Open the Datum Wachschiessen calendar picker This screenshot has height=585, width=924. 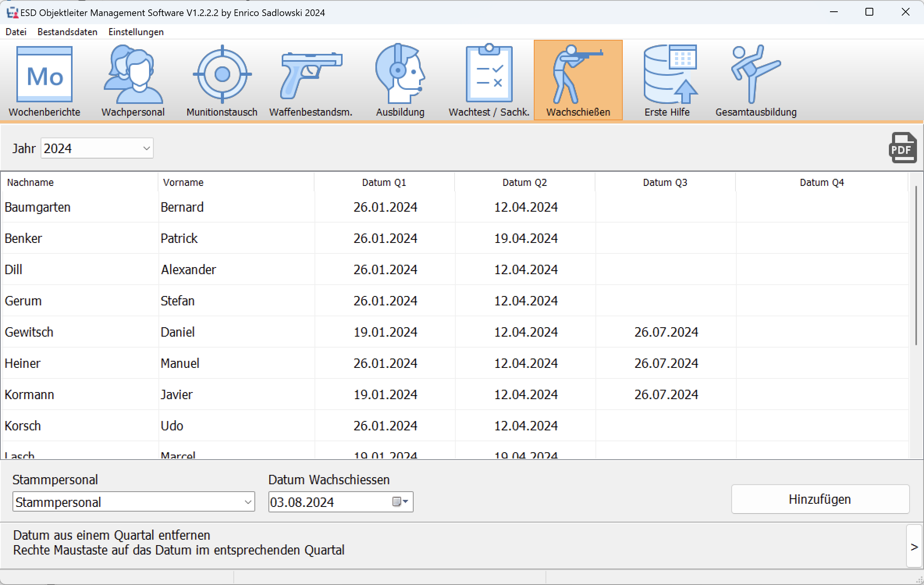(x=400, y=502)
